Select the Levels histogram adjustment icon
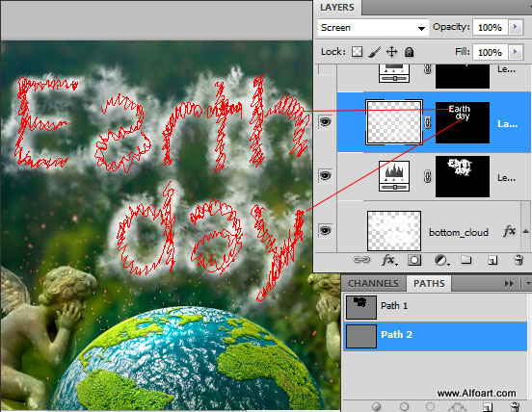This screenshot has width=532, height=412. (x=394, y=176)
